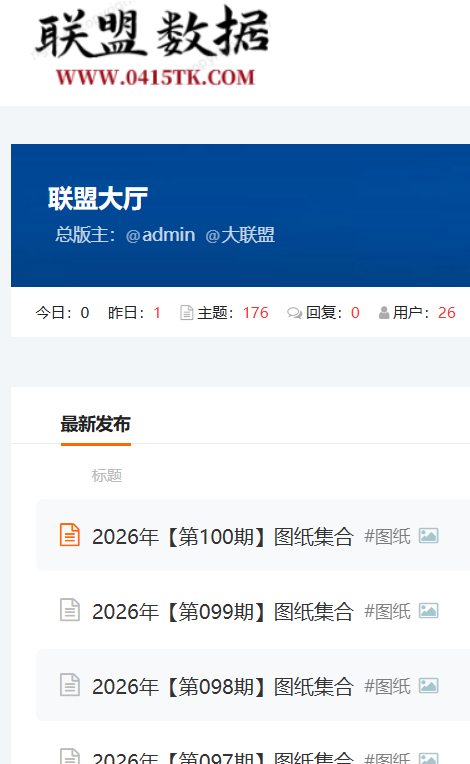Click the reply bubble icon beside 回复
Screen dimensions: 470x764
click(x=294, y=313)
